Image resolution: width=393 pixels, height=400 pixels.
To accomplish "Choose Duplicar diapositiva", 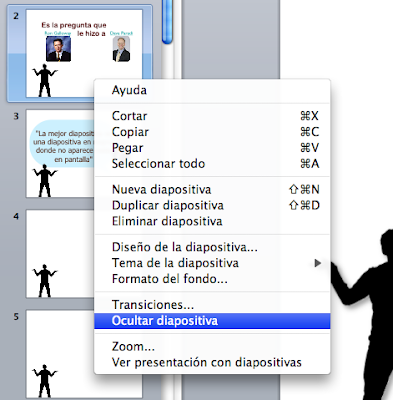I will click(212, 205).
